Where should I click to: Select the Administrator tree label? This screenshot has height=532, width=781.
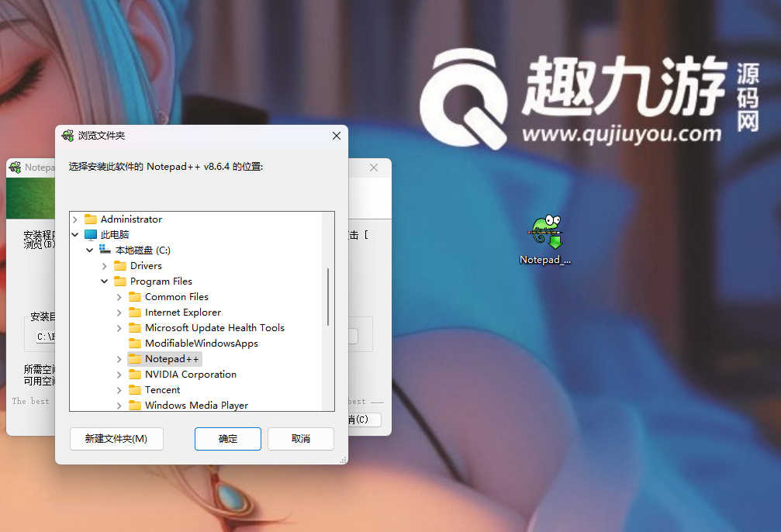point(132,219)
